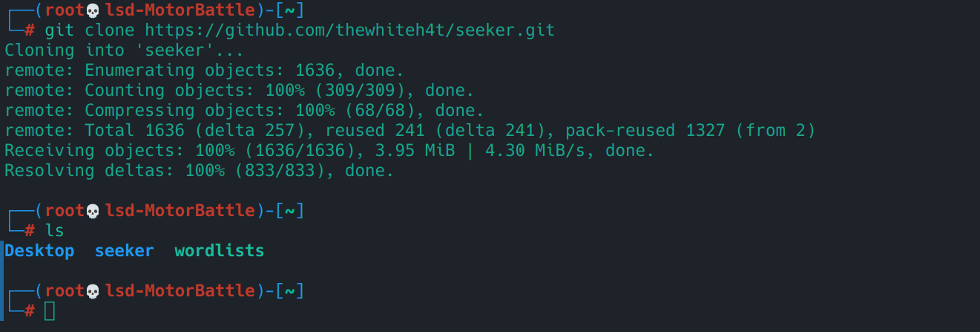Click the red hash symbol on last prompt
Screen dimensions: 980x332
coord(30,310)
